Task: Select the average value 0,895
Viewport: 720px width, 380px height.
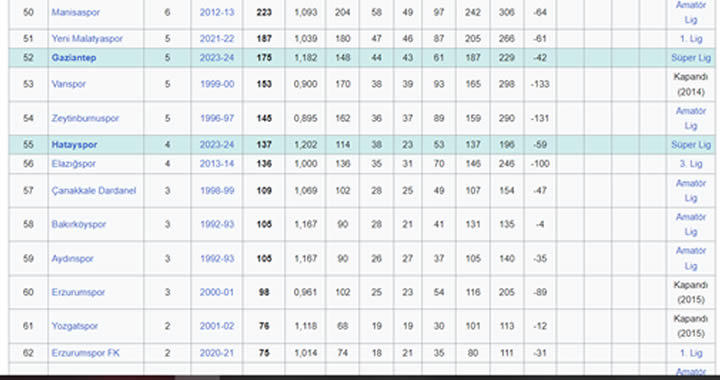Action: pos(305,118)
